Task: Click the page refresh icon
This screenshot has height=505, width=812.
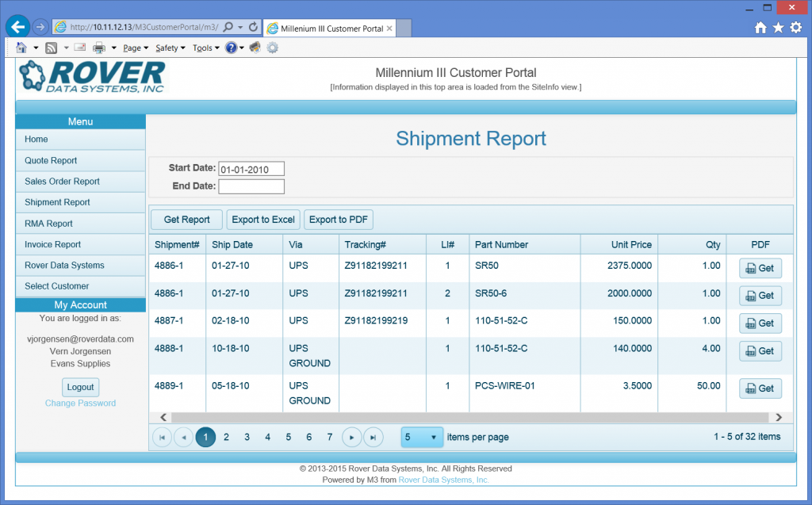Action: (253, 27)
